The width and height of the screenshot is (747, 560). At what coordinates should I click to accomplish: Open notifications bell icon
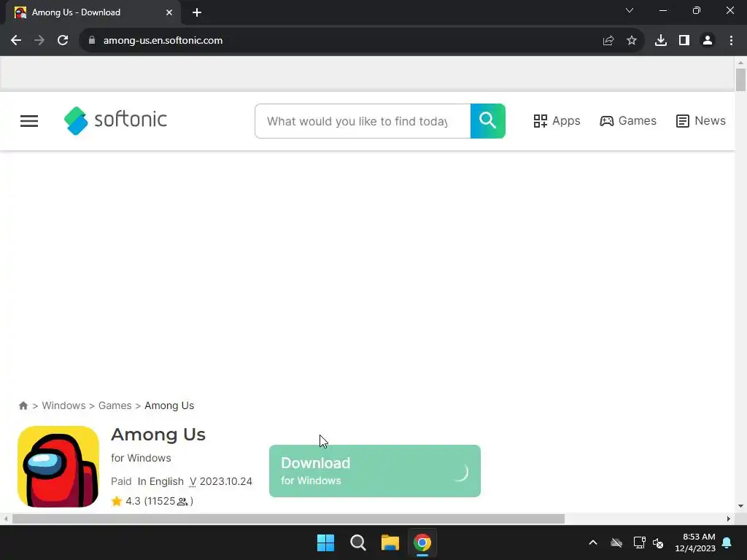coord(727,542)
